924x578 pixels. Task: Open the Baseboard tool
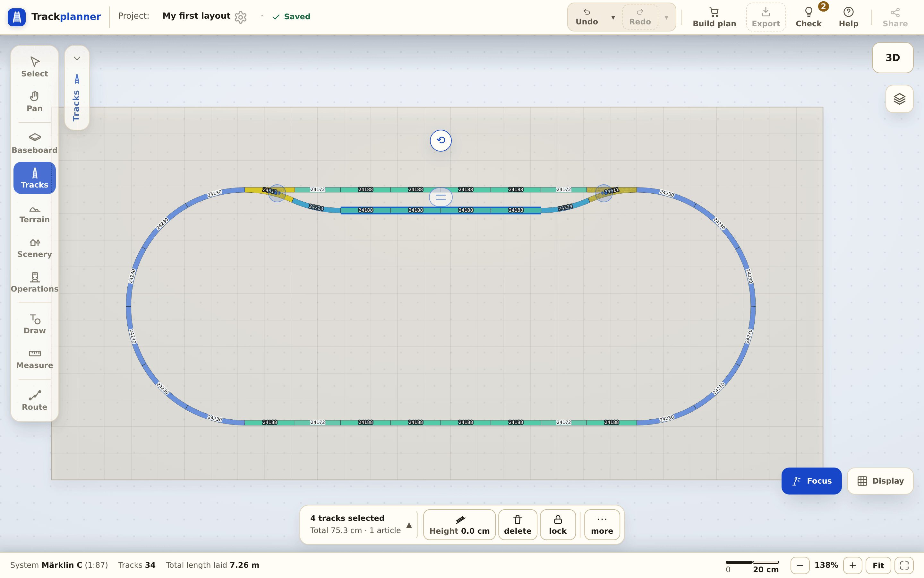tap(34, 143)
